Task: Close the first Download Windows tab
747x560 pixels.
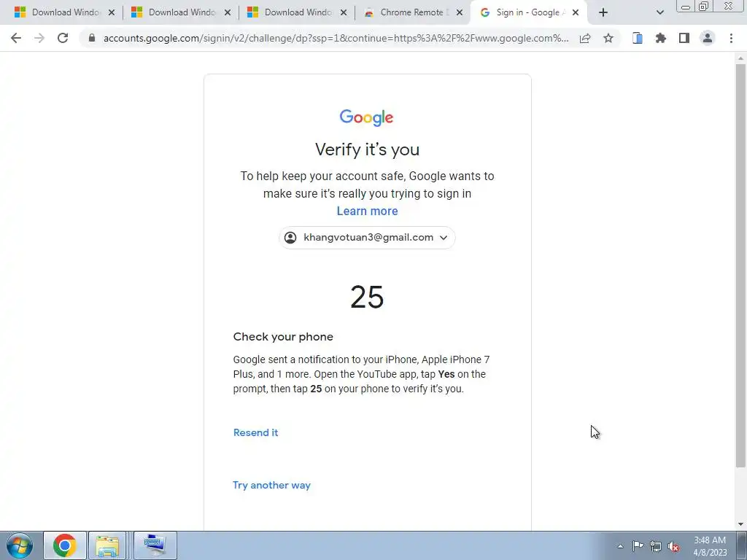Action: click(x=112, y=12)
